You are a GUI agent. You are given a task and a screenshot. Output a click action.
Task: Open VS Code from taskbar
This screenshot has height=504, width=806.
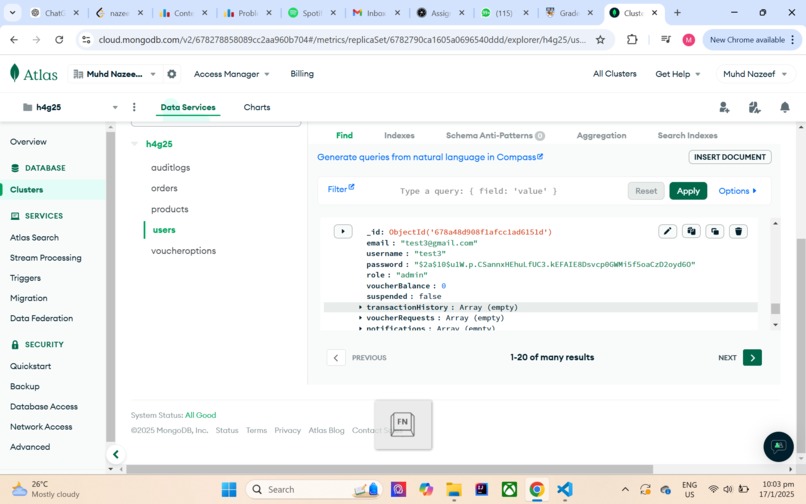click(x=564, y=489)
